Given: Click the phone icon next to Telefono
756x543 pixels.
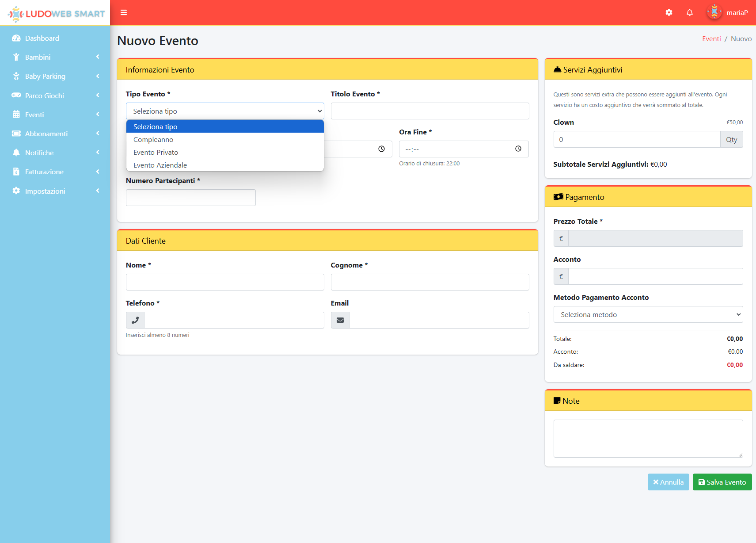Looking at the screenshot, I should (x=134, y=320).
